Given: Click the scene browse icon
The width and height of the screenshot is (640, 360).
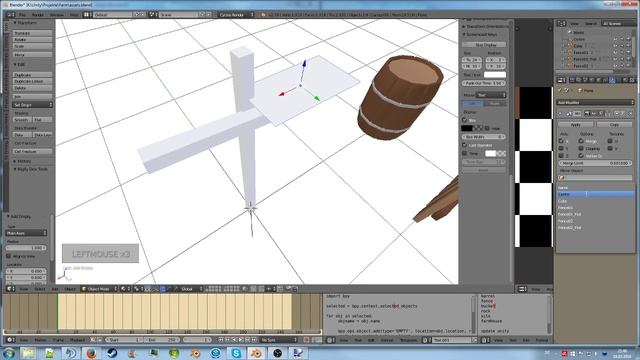Looking at the screenshot, I should [153, 15].
